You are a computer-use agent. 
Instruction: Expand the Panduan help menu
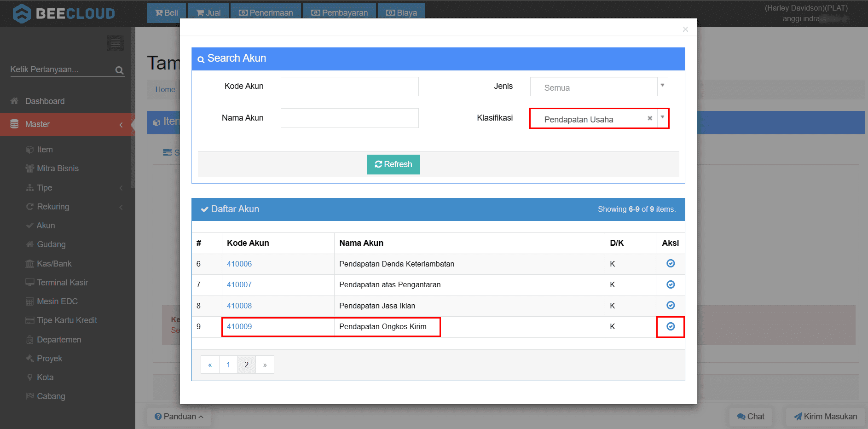point(179,416)
